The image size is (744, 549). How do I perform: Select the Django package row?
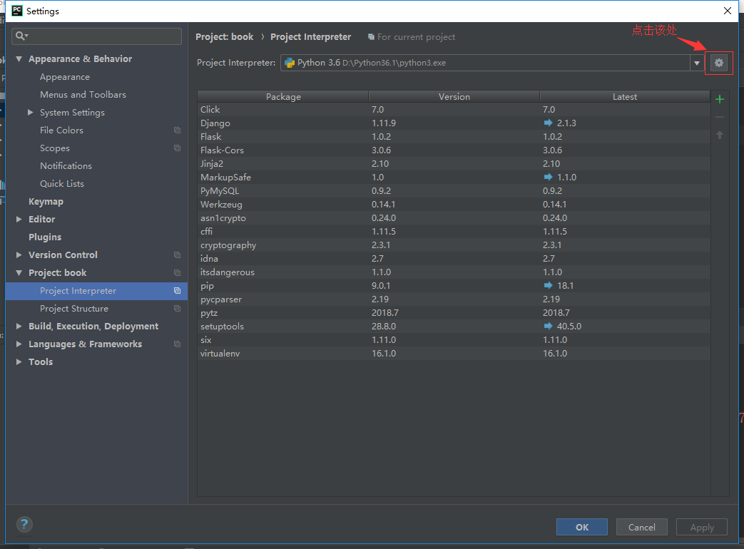coord(454,123)
